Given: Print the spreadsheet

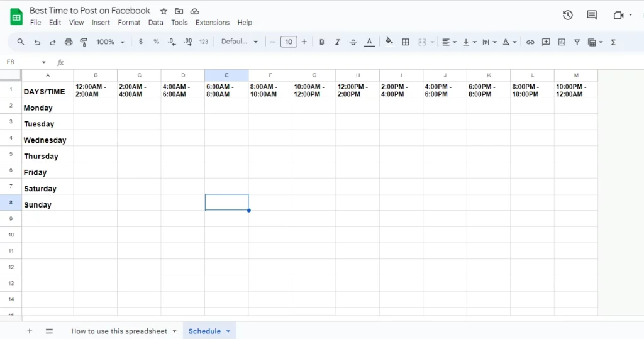Looking at the screenshot, I should (69, 42).
